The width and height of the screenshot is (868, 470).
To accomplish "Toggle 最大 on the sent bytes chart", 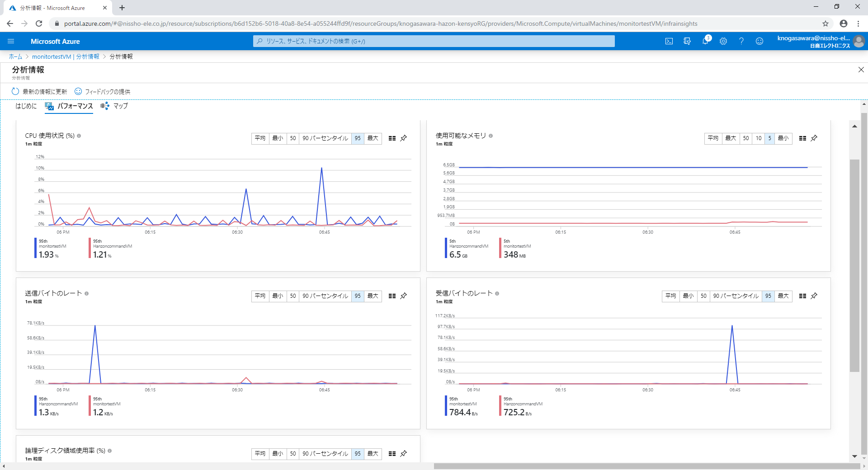I will tap(373, 296).
